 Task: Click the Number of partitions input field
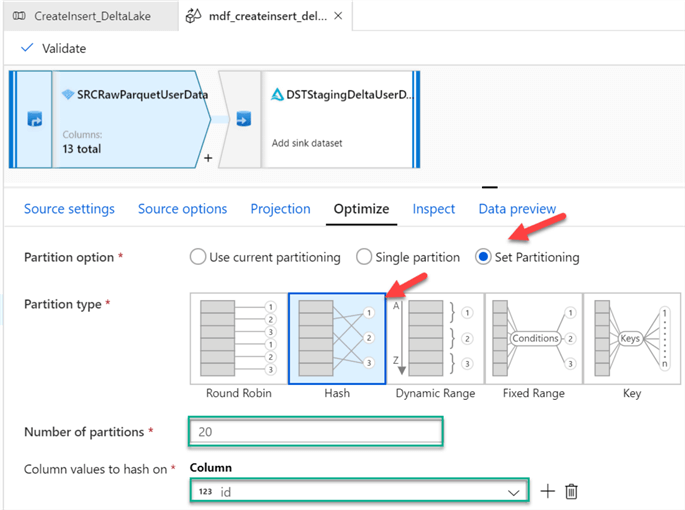pyautogui.click(x=316, y=432)
